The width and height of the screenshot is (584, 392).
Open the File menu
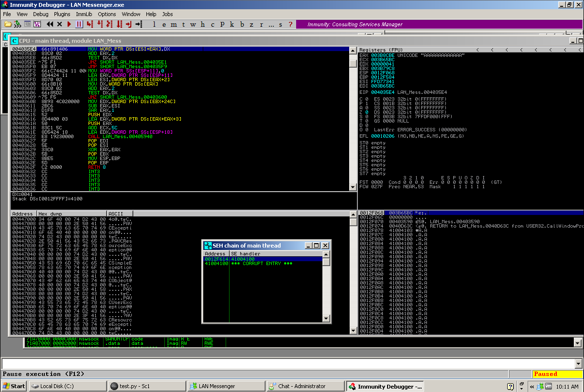[x=7, y=14]
